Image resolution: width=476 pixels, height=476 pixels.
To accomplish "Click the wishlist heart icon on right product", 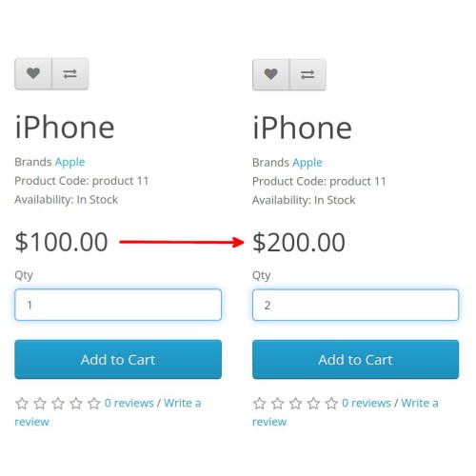I will tap(270, 74).
